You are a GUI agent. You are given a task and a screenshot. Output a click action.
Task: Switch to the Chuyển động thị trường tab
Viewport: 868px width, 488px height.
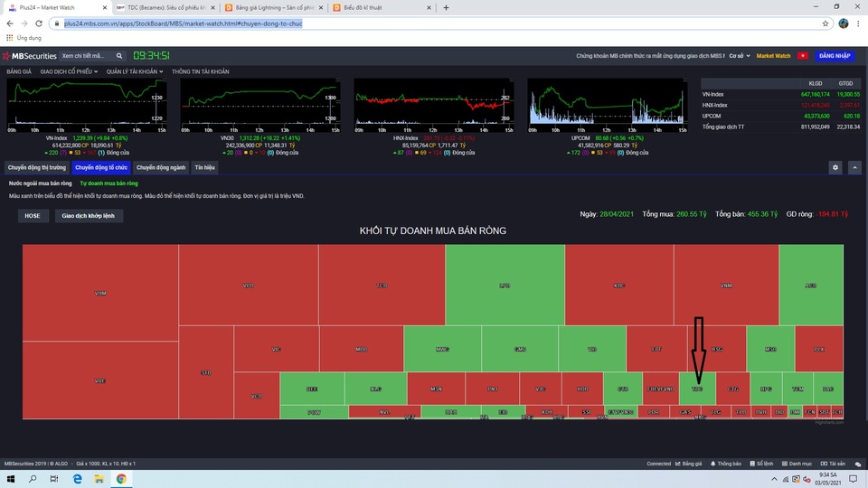(37, 167)
